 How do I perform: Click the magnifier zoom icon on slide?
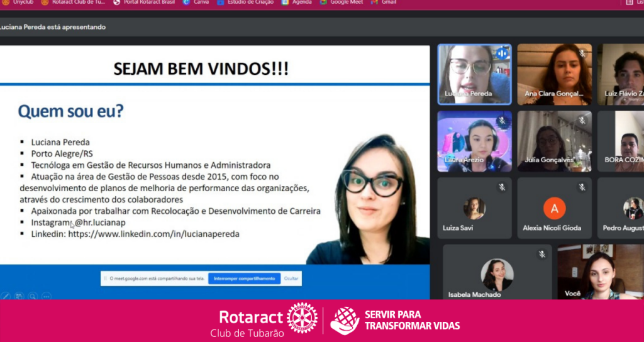click(32, 296)
